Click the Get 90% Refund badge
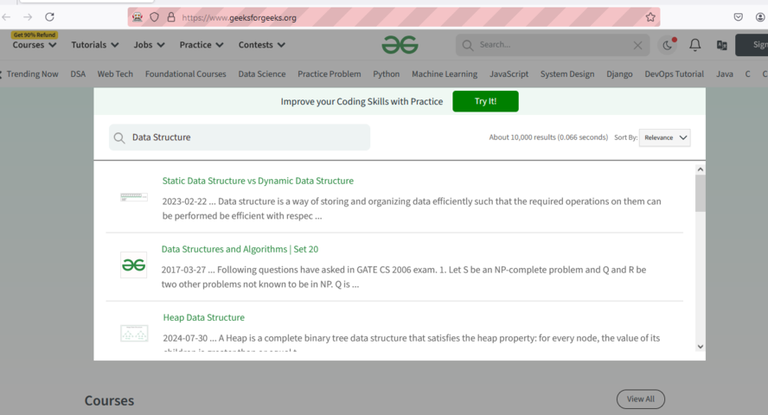The height and width of the screenshot is (415, 768). (34, 35)
